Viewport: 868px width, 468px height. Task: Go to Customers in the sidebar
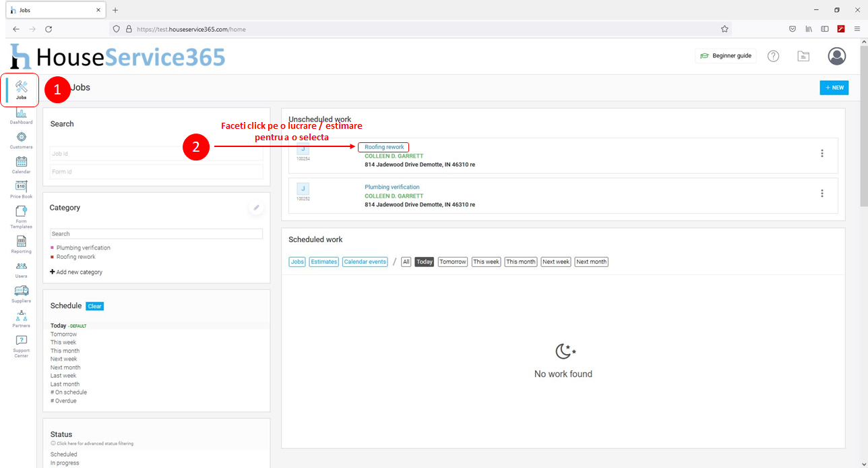tap(21, 138)
